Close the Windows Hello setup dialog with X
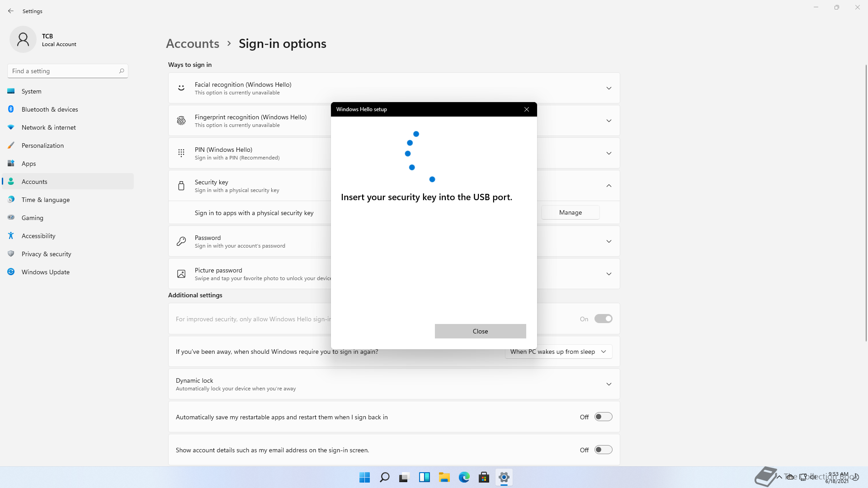This screenshot has width=868, height=488. tap(527, 109)
